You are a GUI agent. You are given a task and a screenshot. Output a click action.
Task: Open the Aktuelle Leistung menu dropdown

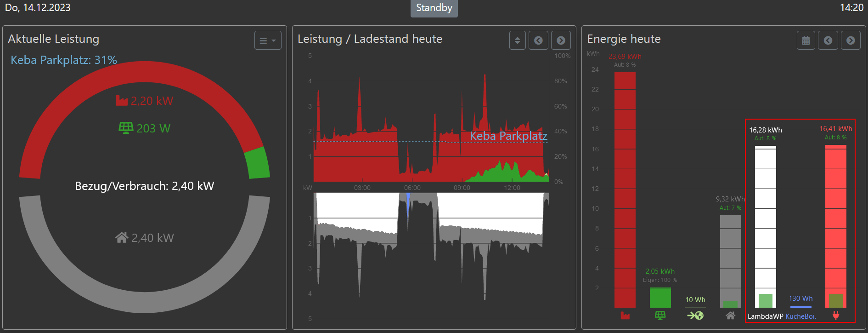point(268,40)
